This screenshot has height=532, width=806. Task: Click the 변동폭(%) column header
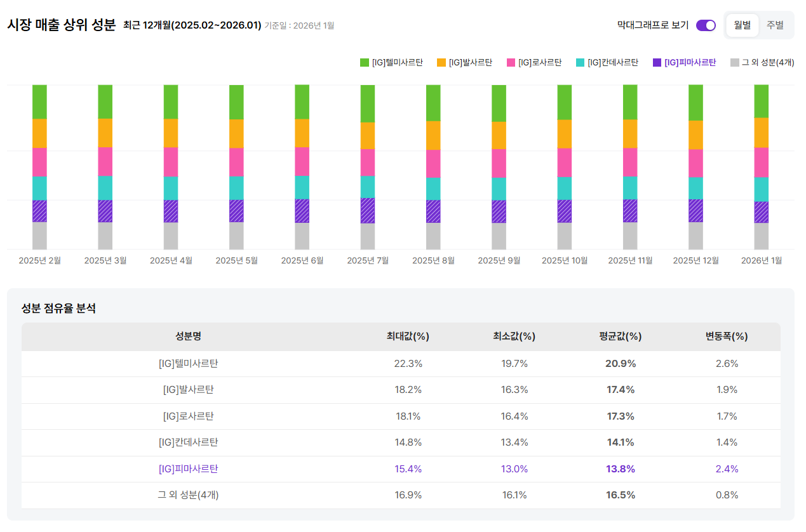tap(727, 336)
